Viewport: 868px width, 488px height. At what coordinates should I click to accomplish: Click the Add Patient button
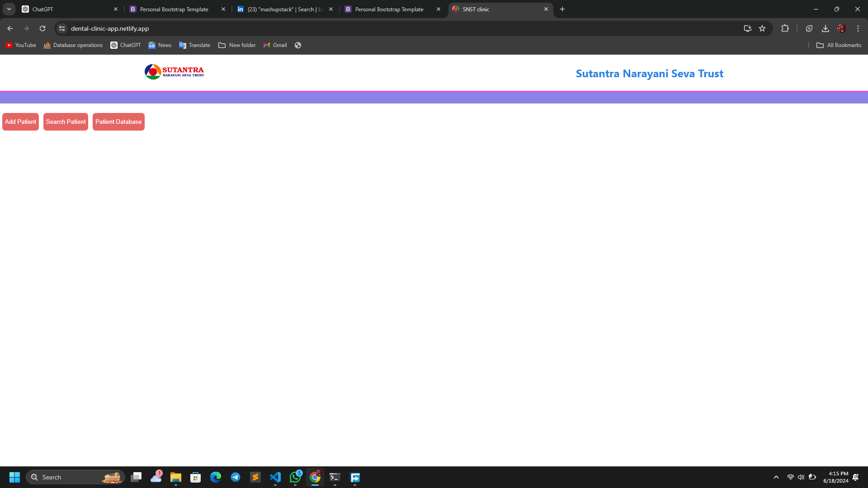point(20,122)
